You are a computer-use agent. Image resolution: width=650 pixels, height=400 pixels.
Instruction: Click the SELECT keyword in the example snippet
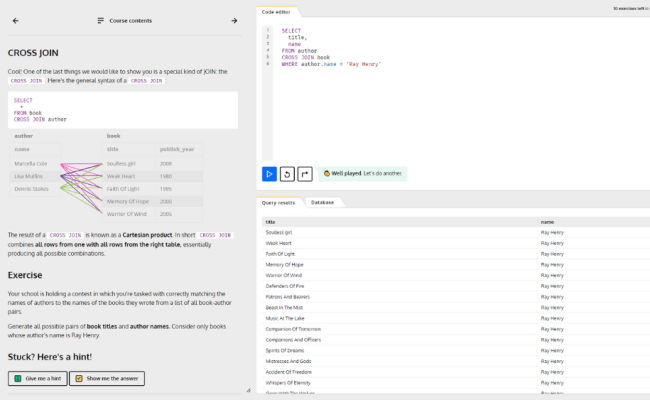pyautogui.click(x=23, y=100)
